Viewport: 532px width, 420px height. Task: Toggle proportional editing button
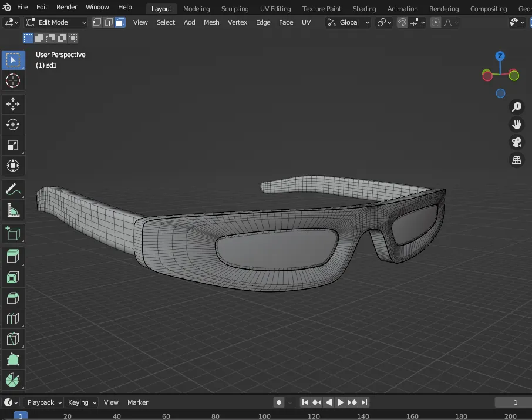(x=436, y=22)
